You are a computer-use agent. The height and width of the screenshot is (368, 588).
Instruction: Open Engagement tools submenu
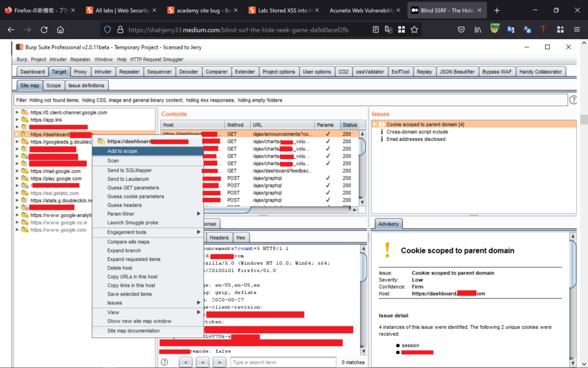148,232
